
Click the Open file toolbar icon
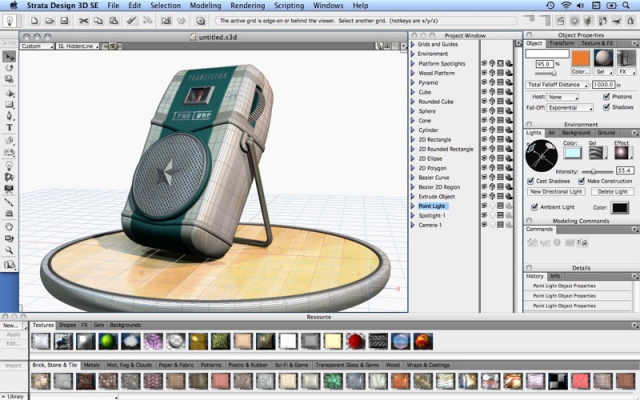tap(49, 20)
